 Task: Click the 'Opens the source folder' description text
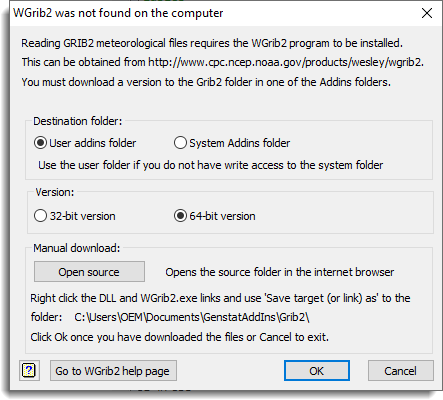point(280,272)
